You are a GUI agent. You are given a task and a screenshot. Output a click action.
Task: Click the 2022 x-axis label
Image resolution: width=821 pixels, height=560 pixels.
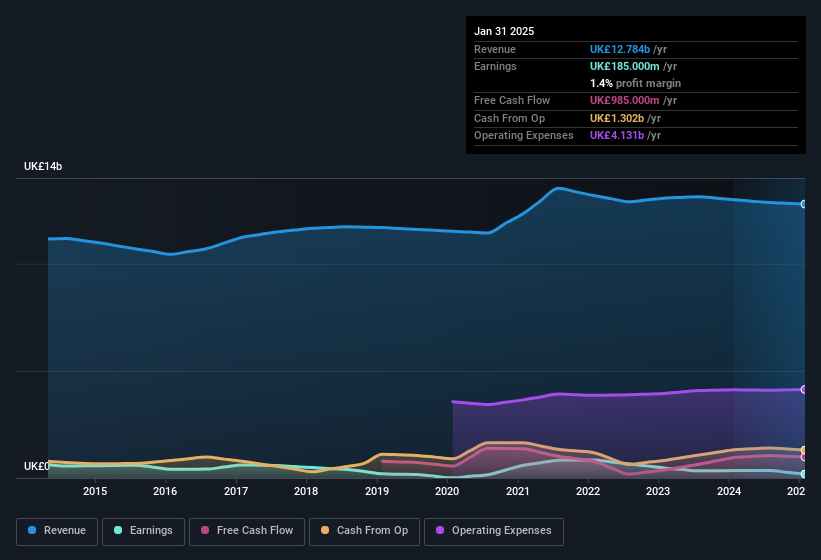click(587, 491)
